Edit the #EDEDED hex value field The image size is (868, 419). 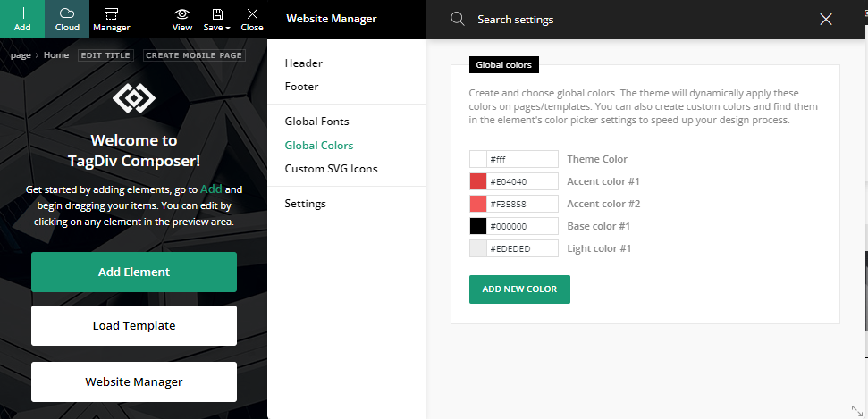pos(523,248)
